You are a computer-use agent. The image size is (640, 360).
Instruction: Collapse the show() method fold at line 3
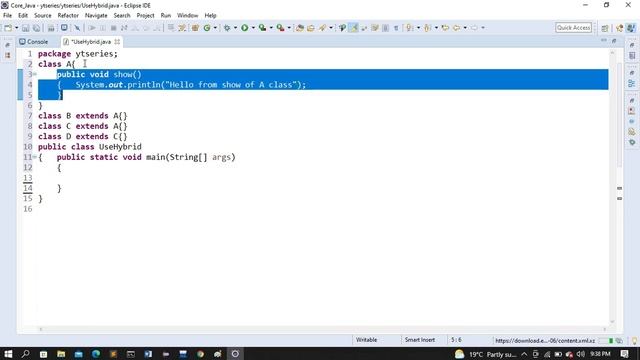click(35, 74)
